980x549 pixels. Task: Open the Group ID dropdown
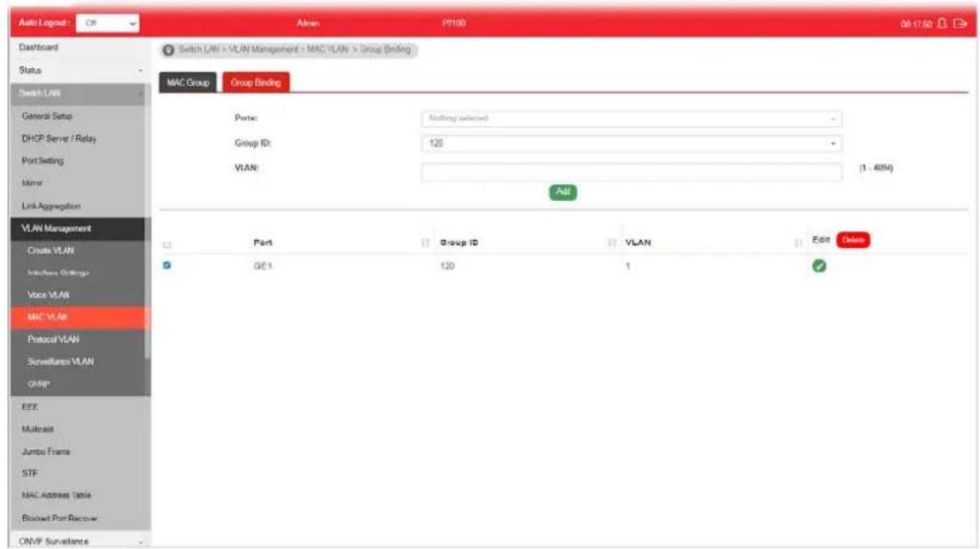tap(631, 143)
